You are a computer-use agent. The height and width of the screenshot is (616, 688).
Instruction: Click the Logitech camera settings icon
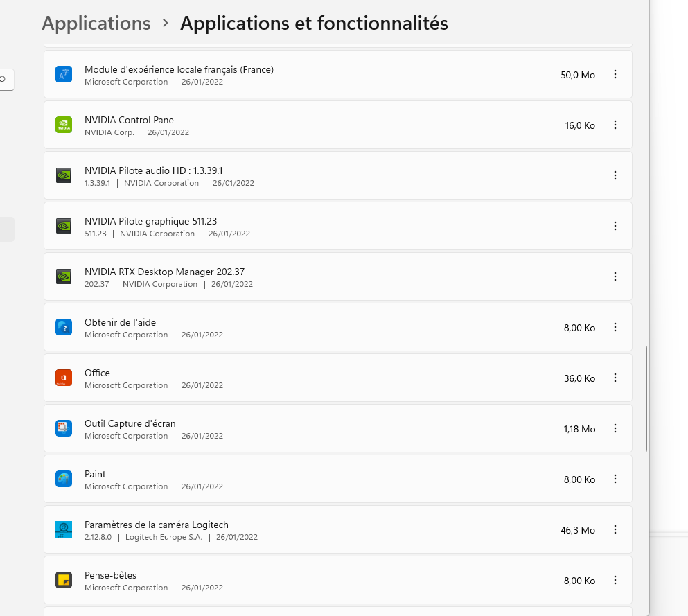pos(64,529)
